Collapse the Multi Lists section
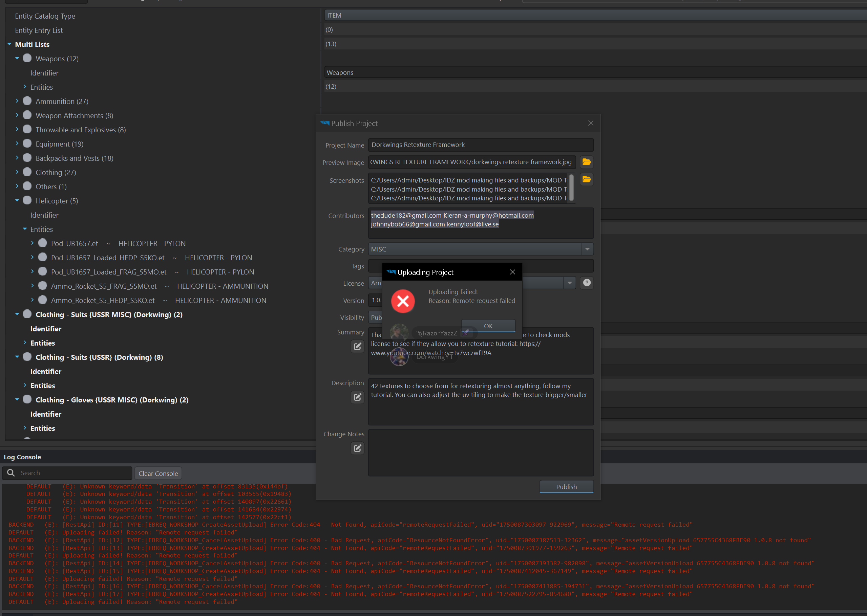 pos(9,44)
